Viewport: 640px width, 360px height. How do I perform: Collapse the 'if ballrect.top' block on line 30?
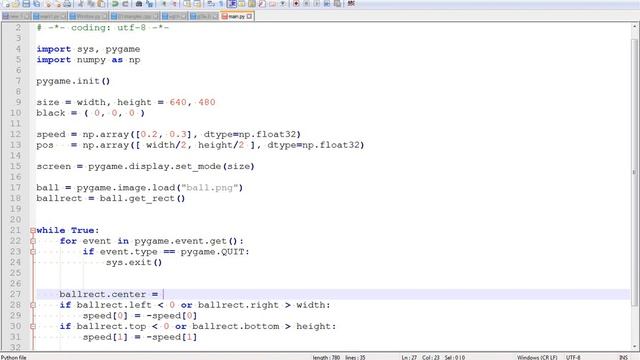33,326
